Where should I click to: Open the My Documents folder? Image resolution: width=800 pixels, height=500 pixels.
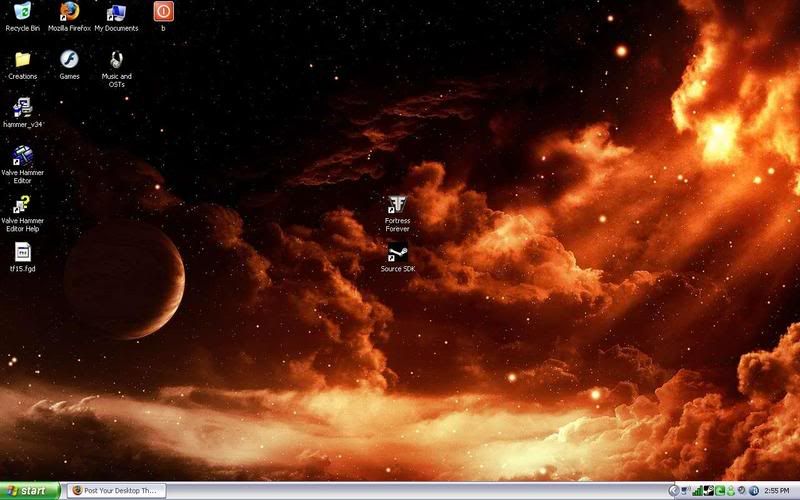[116, 12]
